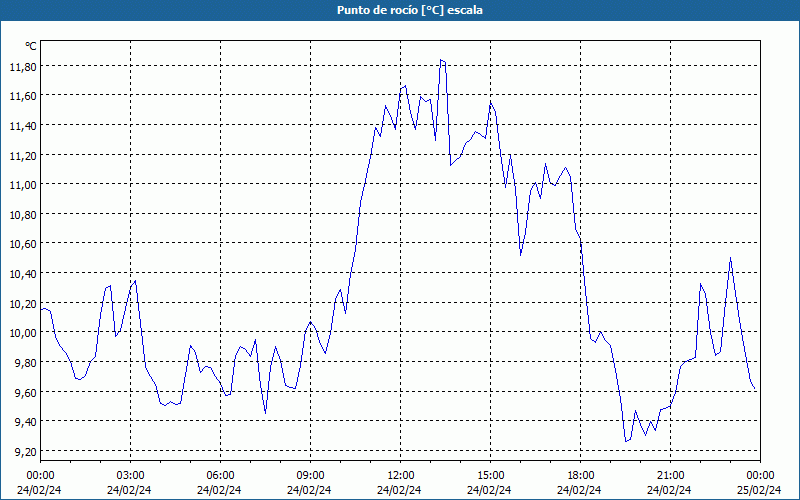This screenshot has height=500, width=800.
Task: Click the 9,60 y-axis label
Action: click(26, 392)
